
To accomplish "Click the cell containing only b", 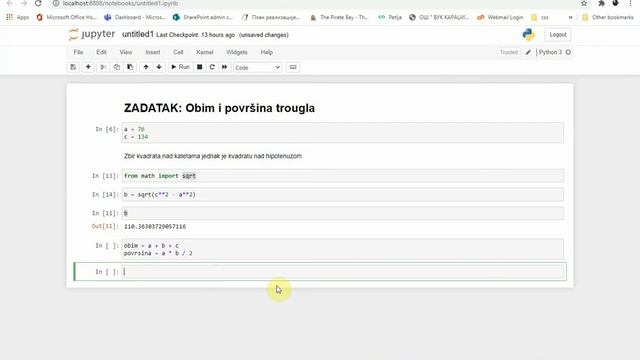I will coord(342,213).
